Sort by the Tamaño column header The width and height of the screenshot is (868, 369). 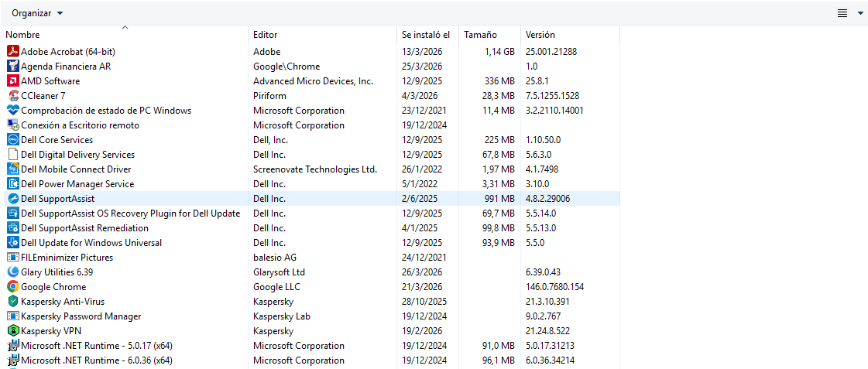[x=480, y=35]
